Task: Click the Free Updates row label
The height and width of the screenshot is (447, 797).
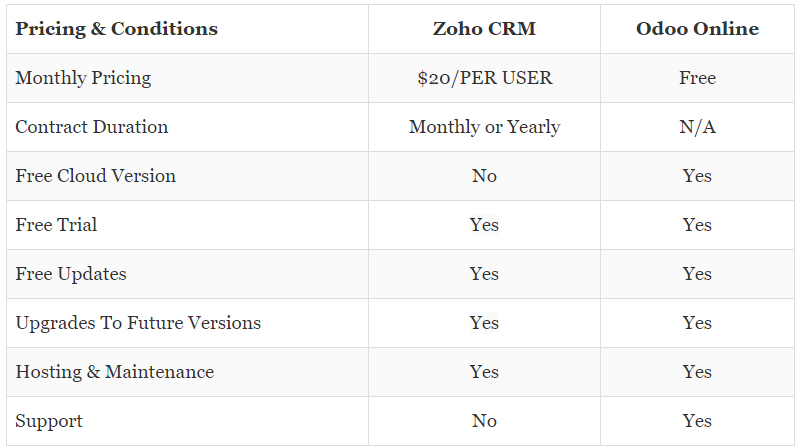Action: pos(71,274)
